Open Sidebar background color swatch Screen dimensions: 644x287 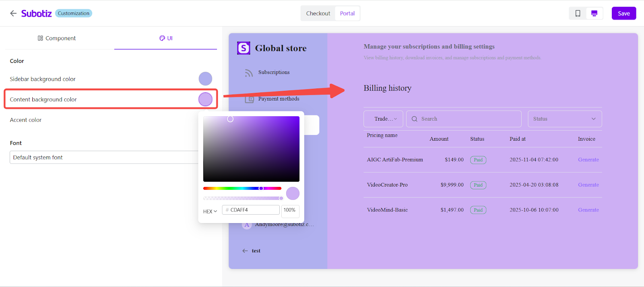(205, 79)
